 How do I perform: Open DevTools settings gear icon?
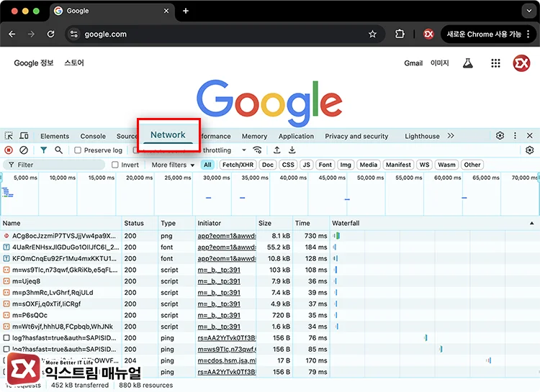coord(500,136)
